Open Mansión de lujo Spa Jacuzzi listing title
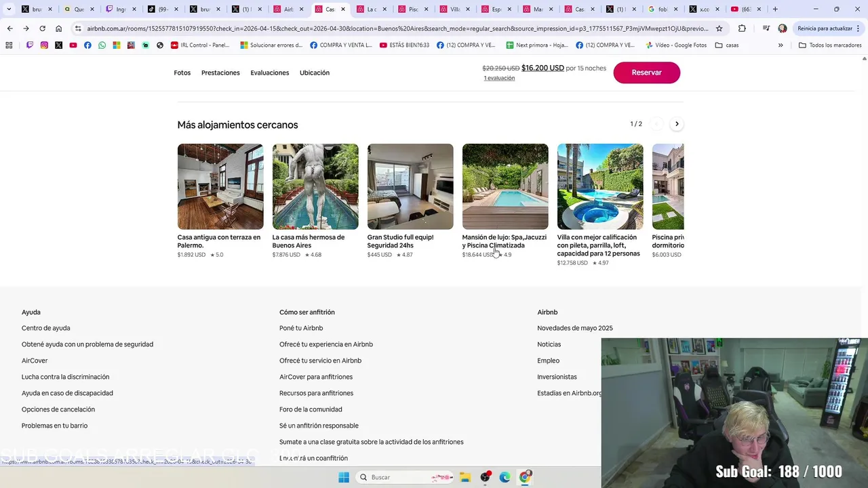The width and height of the screenshot is (868, 488). click(504, 241)
